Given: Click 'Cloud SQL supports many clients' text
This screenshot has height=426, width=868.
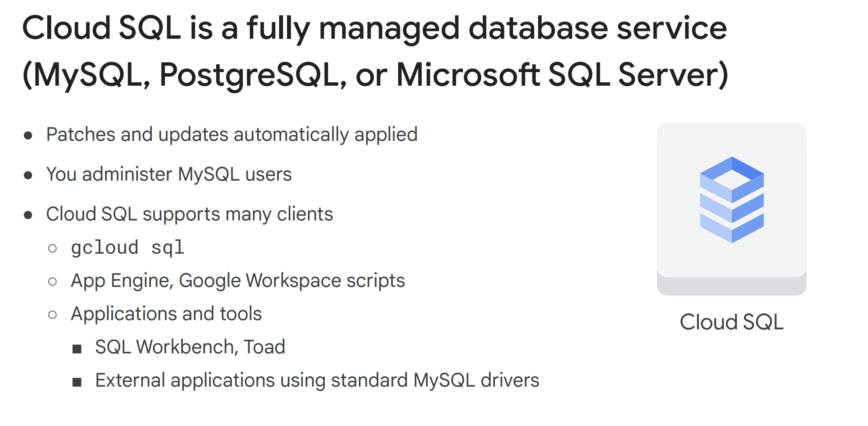Looking at the screenshot, I should pos(189,214).
